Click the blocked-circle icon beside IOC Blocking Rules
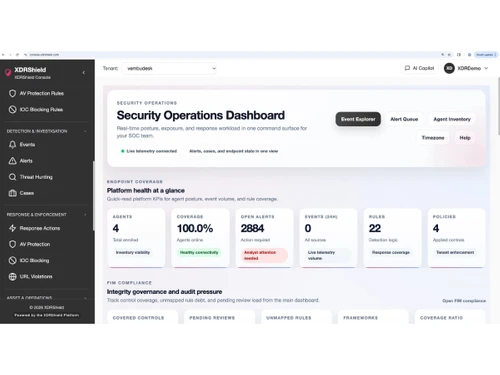 [12, 109]
